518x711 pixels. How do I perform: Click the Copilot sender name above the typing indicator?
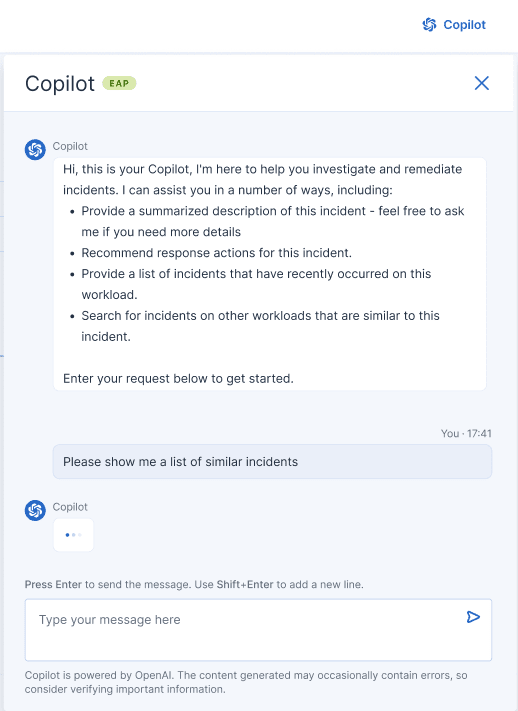(70, 506)
